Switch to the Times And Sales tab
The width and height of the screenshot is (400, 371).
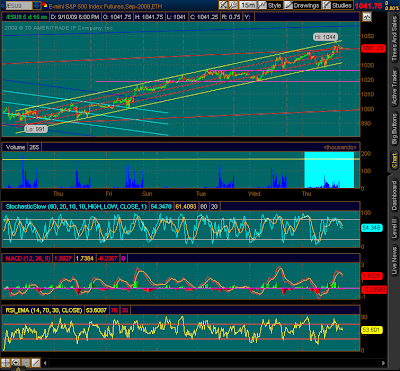(x=394, y=39)
